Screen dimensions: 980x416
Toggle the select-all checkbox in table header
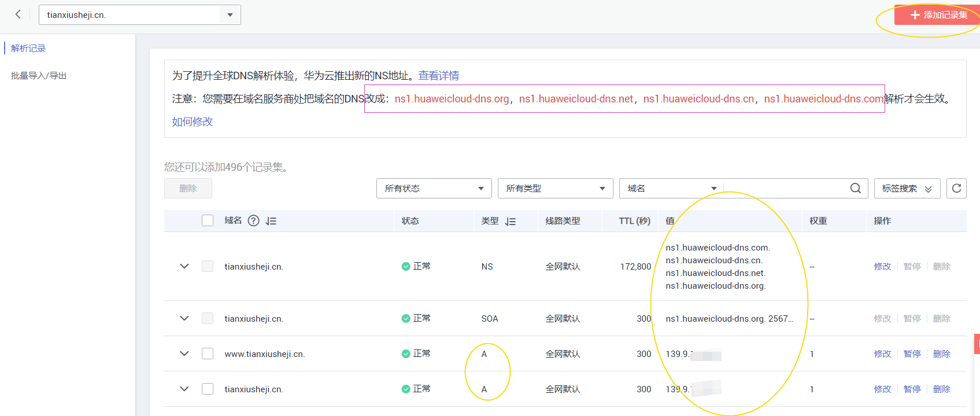coord(208,220)
